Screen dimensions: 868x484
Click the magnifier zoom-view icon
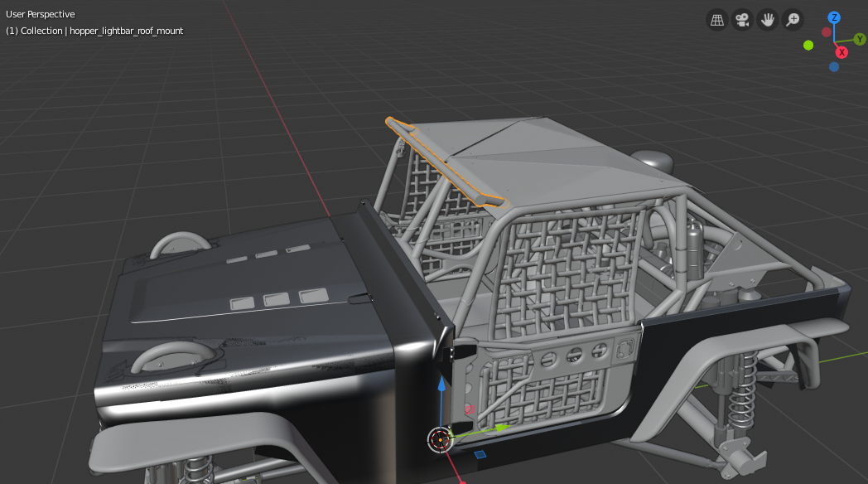(793, 21)
